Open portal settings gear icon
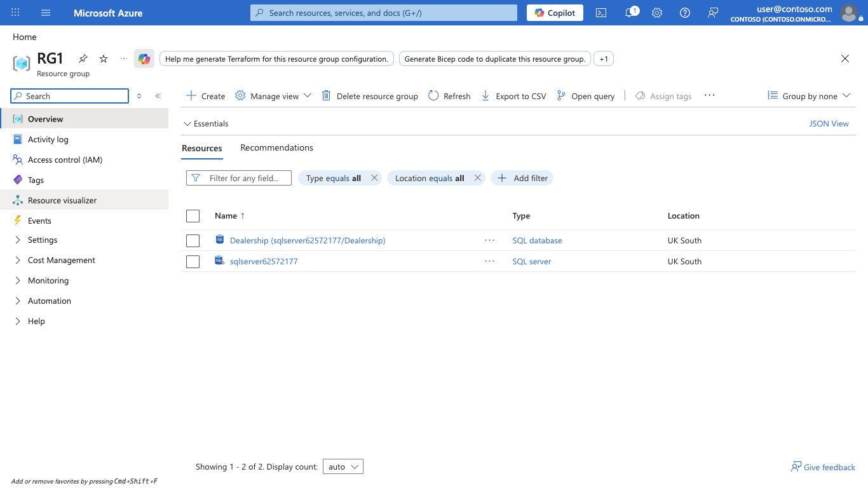Image resolution: width=868 pixels, height=488 pixels. click(x=657, y=13)
